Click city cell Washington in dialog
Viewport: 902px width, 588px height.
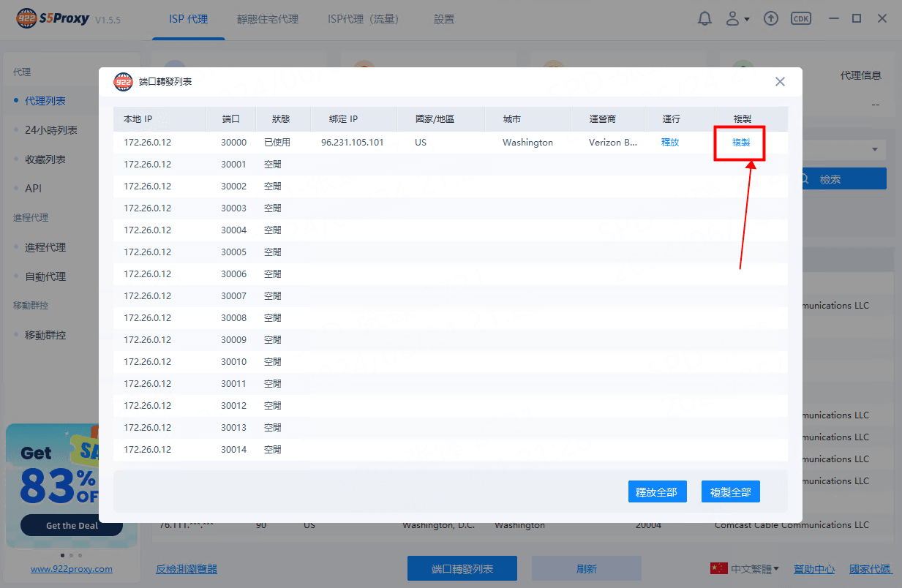527,143
